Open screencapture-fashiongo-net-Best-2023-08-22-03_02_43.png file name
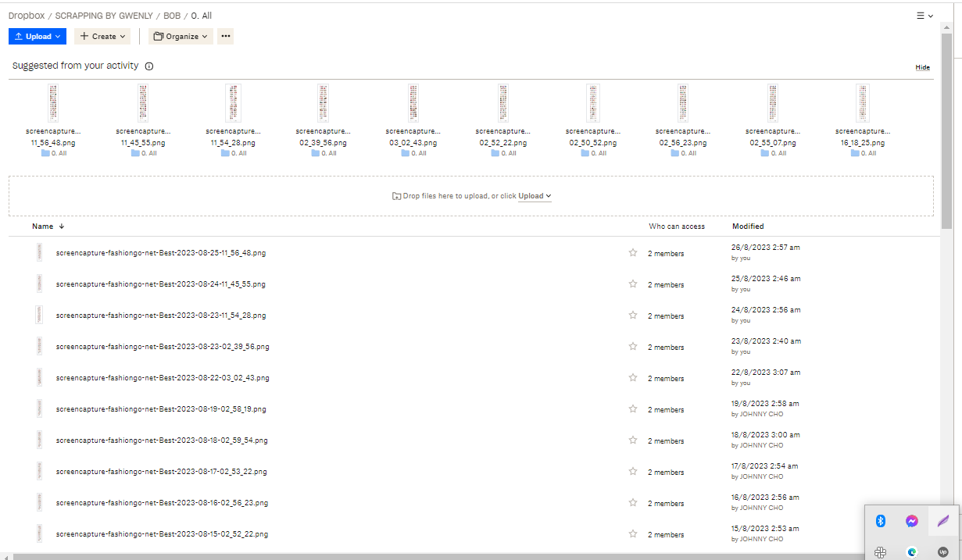 coord(163,378)
